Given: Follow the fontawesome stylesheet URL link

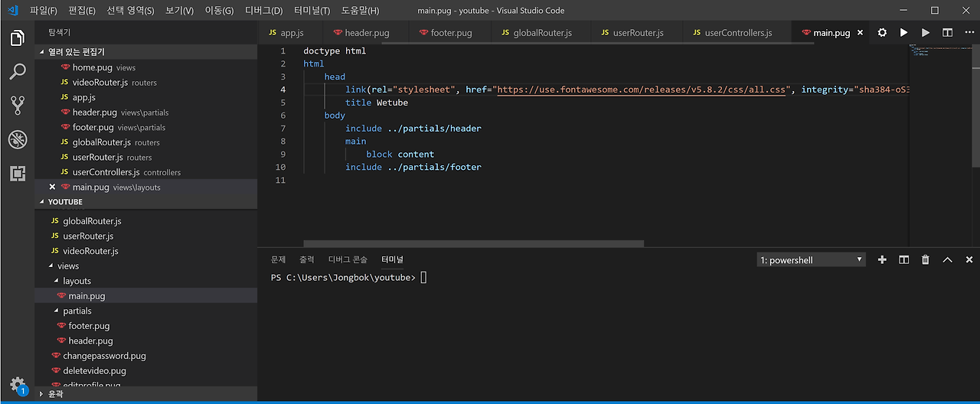Looking at the screenshot, I should click(x=642, y=90).
